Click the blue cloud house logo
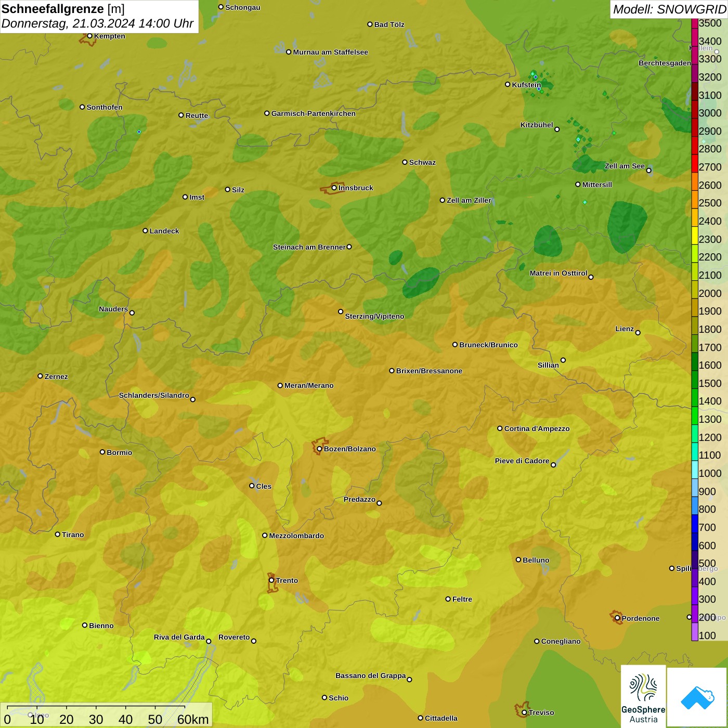 [697, 697]
